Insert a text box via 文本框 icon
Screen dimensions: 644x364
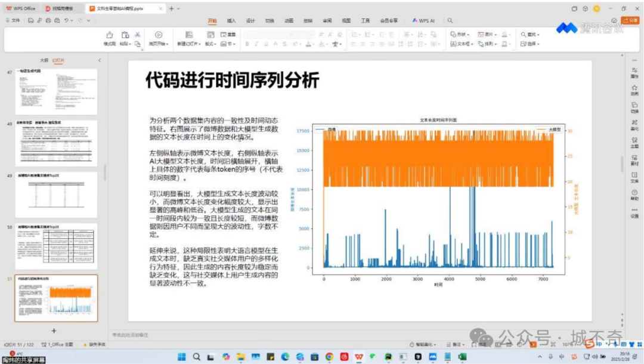click(x=453, y=44)
